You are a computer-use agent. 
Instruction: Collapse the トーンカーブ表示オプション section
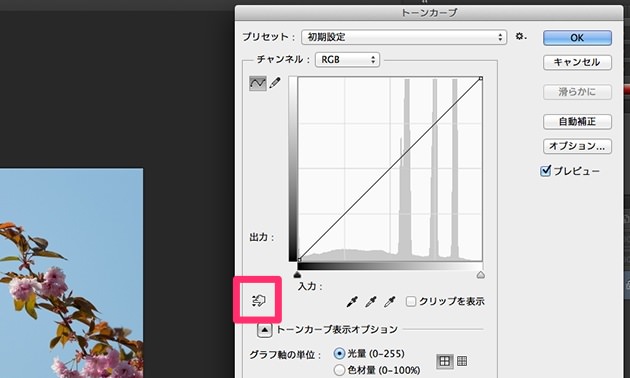pyautogui.click(x=264, y=330)
